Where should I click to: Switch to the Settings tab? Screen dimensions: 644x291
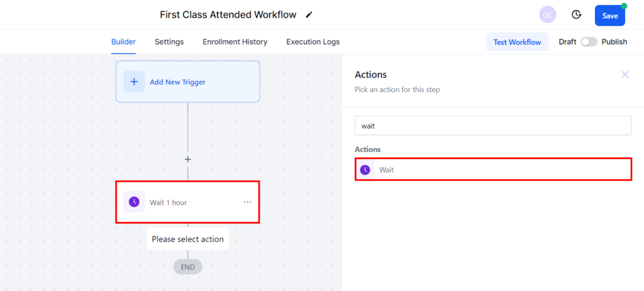tap(169, 42)
